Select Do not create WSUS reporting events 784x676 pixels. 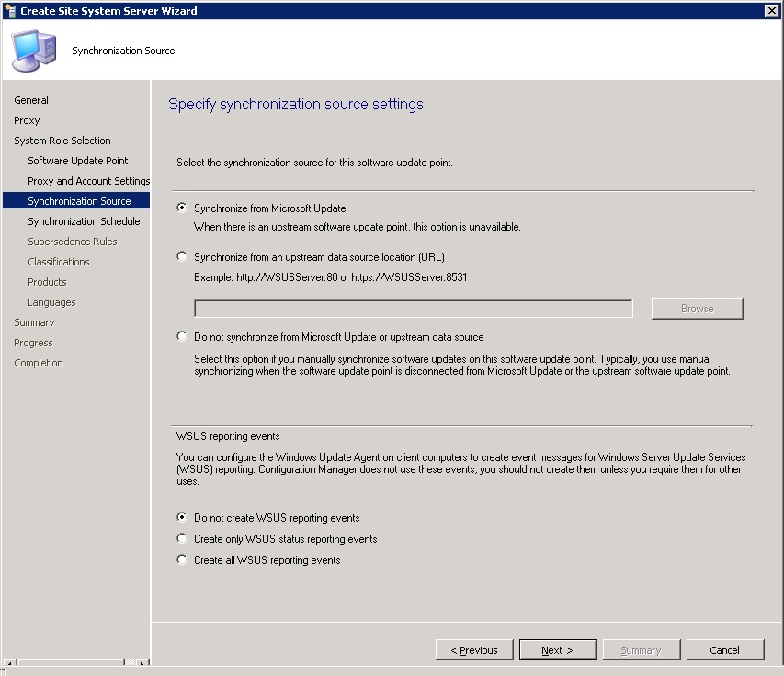182,518
